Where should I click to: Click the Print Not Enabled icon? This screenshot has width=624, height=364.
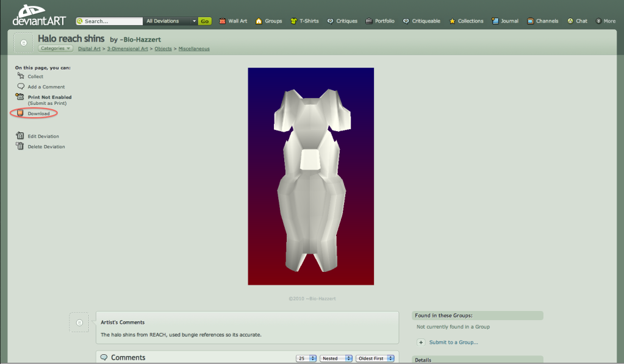click(x=20, y=96)
